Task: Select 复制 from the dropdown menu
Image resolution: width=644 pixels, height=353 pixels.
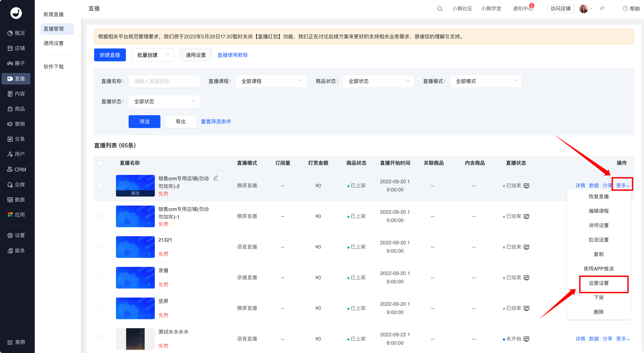Action: (598, 254)
